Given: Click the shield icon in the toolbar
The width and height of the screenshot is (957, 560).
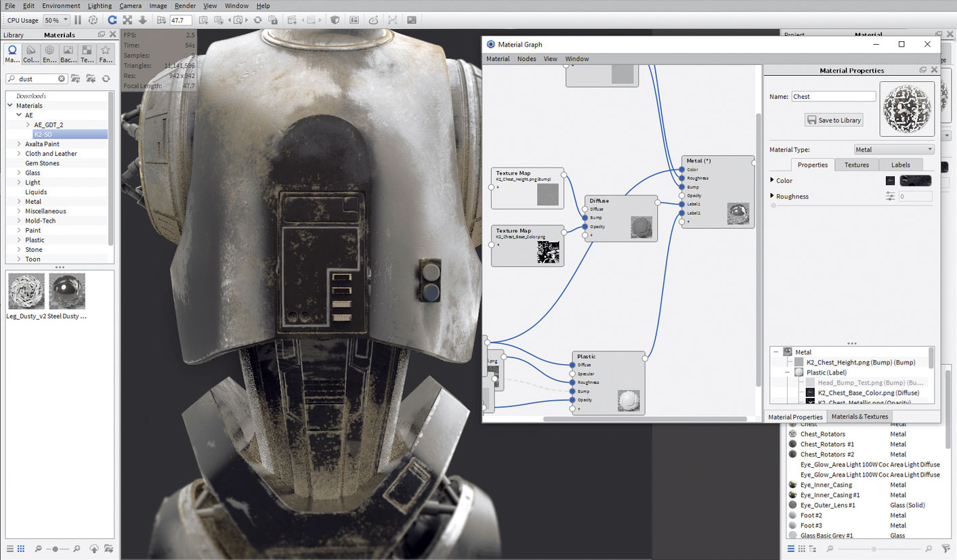Looking at the screenshot, I should point(335,20).
